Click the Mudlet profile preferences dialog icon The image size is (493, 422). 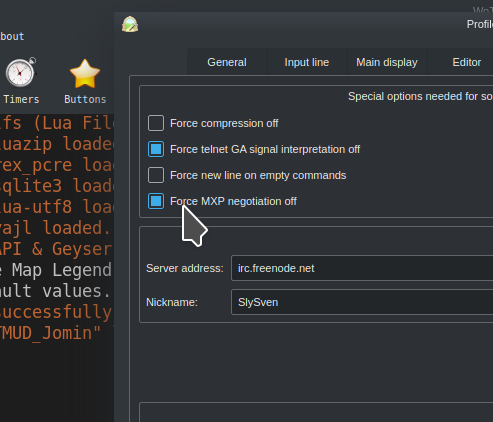(x=130, y=24)
